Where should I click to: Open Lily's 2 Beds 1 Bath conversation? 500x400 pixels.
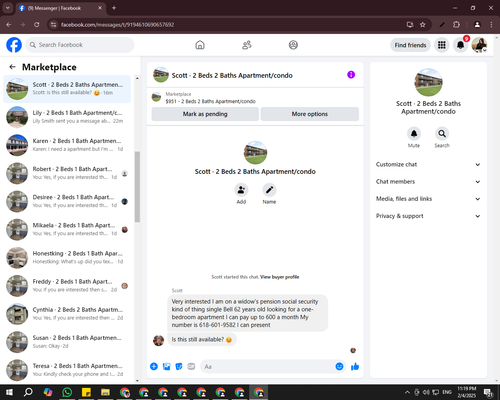tap(67, 117)
